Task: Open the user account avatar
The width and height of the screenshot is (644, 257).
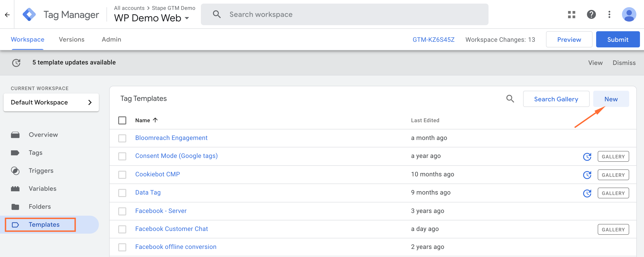Action: click(x=629, y=14)
